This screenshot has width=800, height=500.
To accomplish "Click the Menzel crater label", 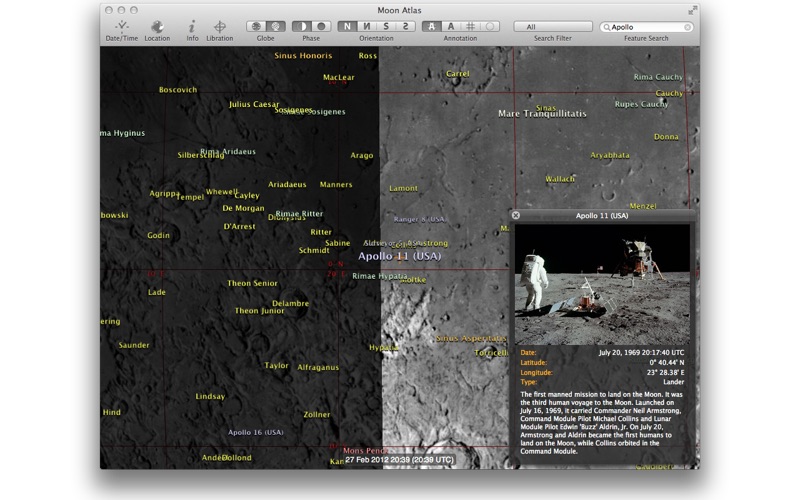I will [643, 206].
